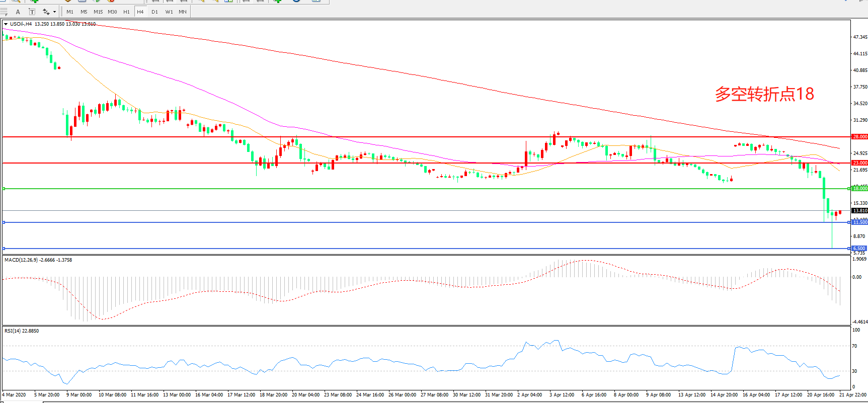This screenshot has height=403, width=868.
Task: Switch chart to M5 timeframe
Action: click(84, 12)
